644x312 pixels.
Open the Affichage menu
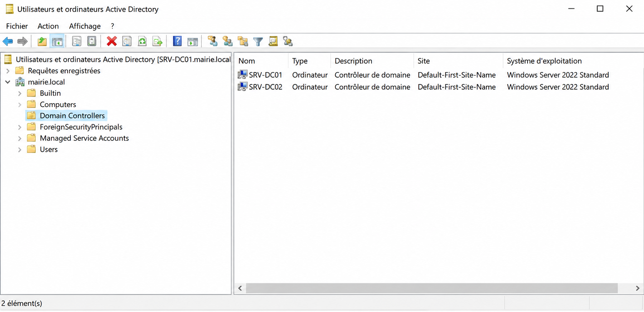coord(85,26)
